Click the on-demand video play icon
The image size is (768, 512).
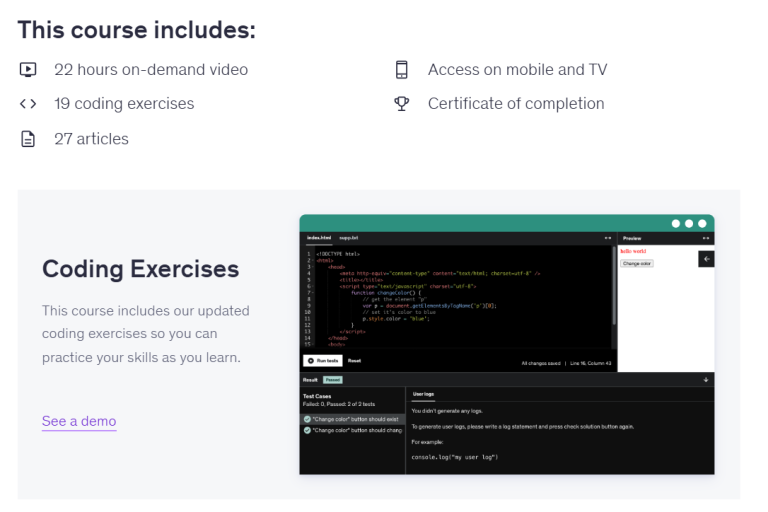[27, 70]
